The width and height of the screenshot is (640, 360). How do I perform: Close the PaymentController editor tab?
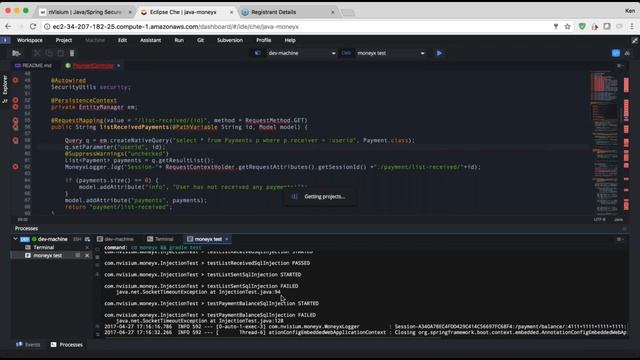[x=119, y=66]
